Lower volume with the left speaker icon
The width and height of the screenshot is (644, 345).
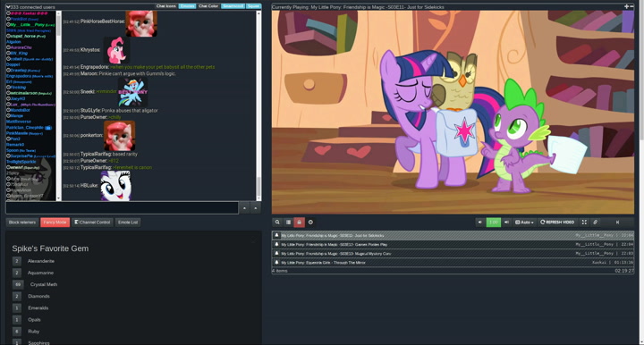480,222
